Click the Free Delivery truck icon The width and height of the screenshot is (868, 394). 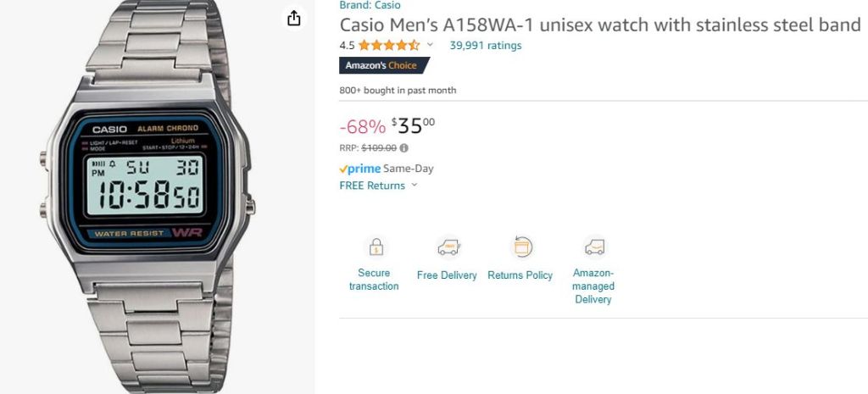[x=447, y=247]
